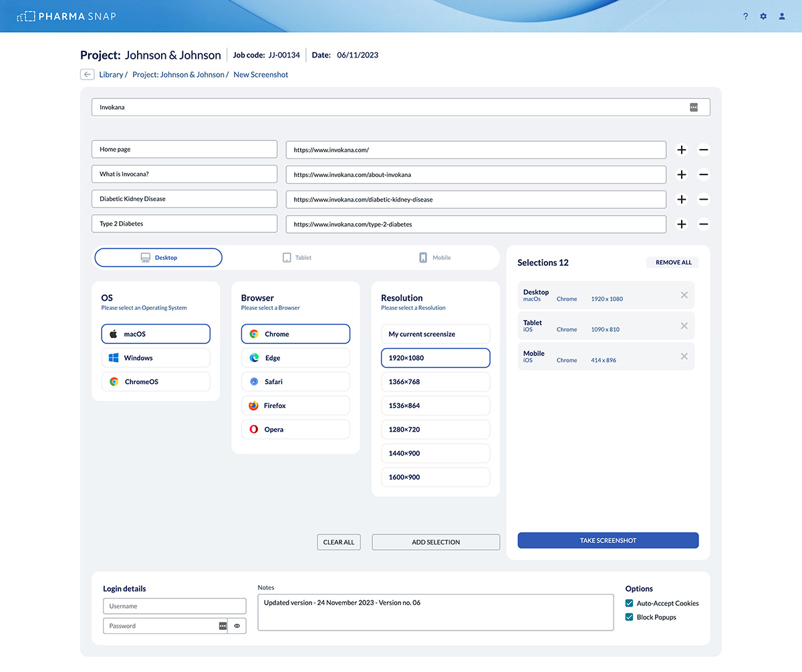The width and height of the screenshot is (802, 672).
Task: Toggle Block Popups checkbox
Action: tap(629, 617)
